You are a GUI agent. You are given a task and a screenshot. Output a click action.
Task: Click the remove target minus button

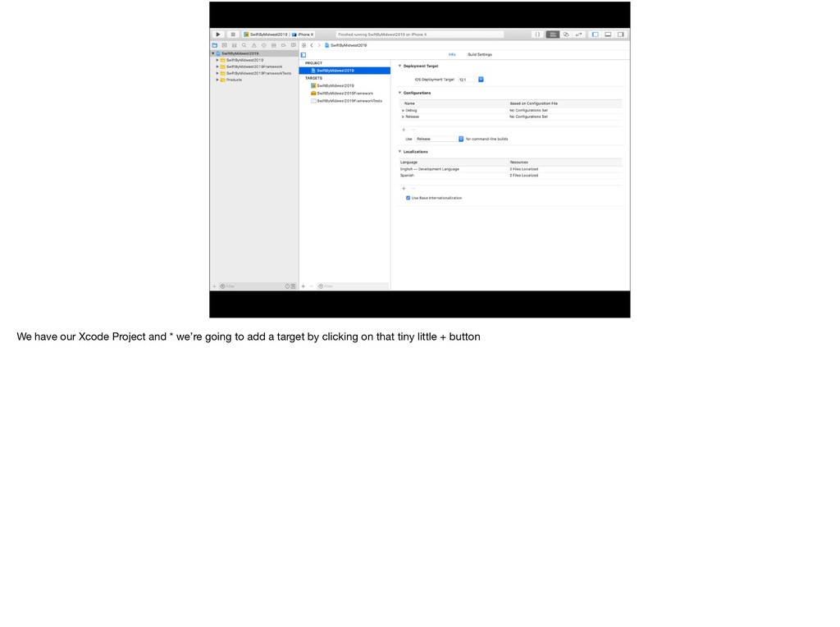click(x=311, y=286)
